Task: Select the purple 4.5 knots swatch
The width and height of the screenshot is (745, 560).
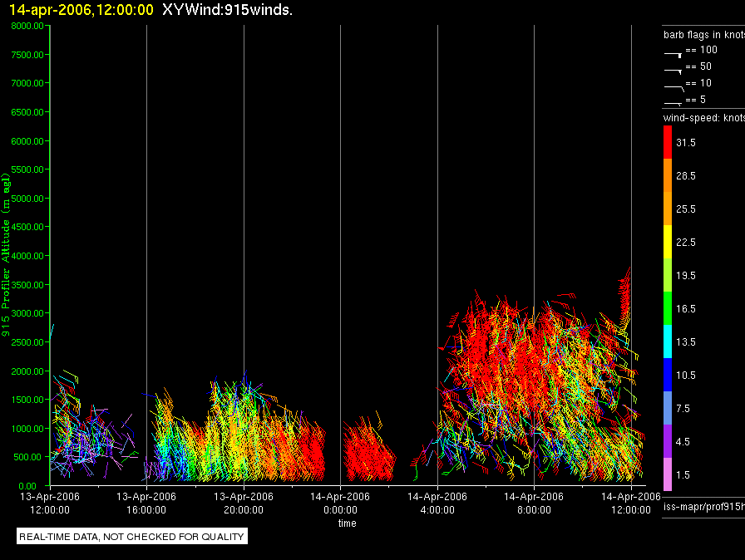Action: coord(668,441)
